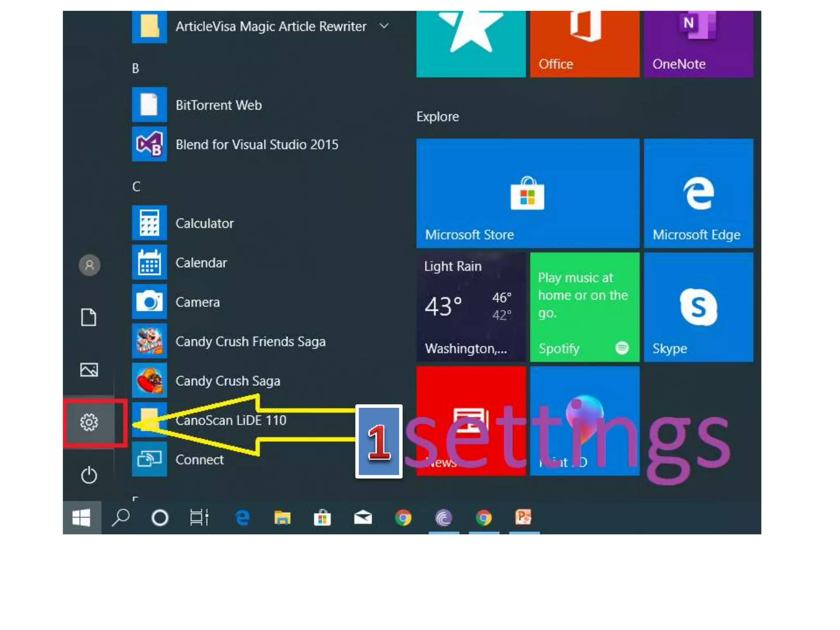Click the Power button icon
The height and width of the screenshot is (630, 840).
pyautogui.click(x=89, y=475)
